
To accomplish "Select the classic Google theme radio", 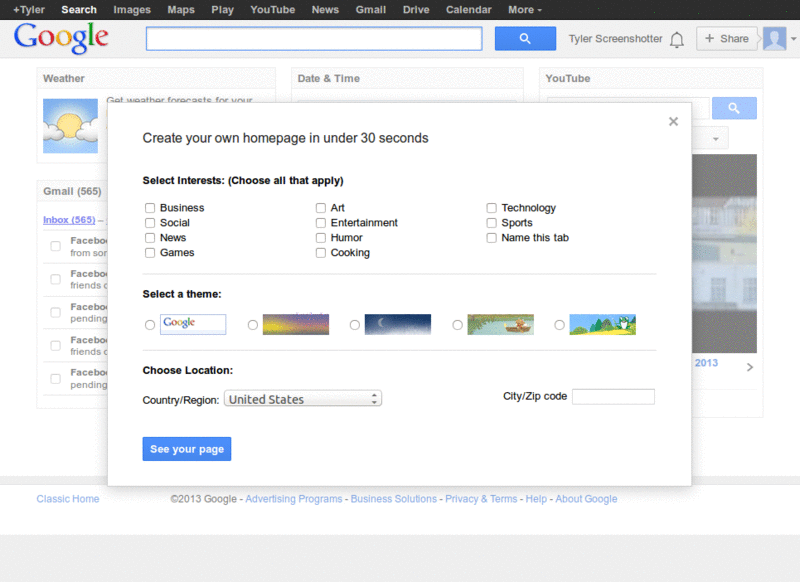I will pos(150,325).
